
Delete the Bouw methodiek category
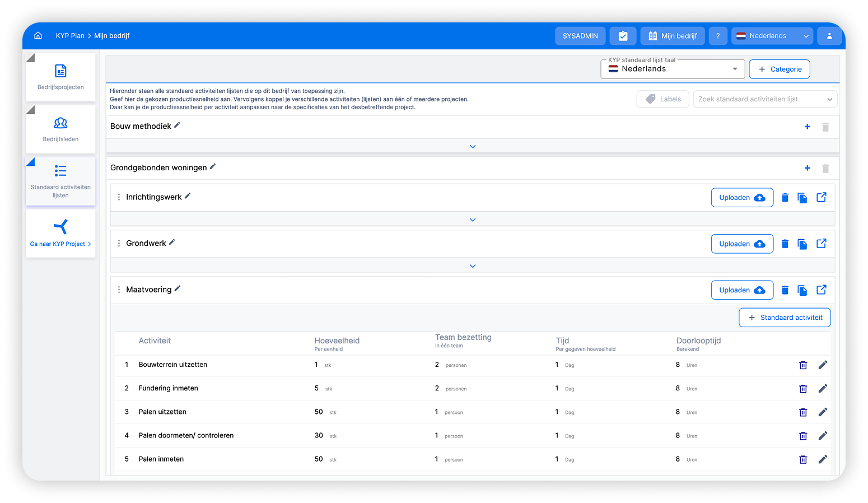pos(825,127)
